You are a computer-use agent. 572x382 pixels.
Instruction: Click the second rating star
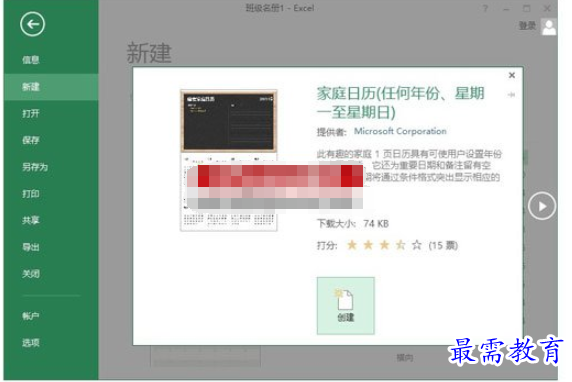click(x=368, y=245)
